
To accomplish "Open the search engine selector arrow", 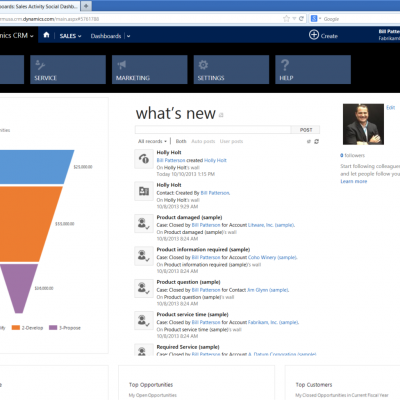I will tap(320, 19).
